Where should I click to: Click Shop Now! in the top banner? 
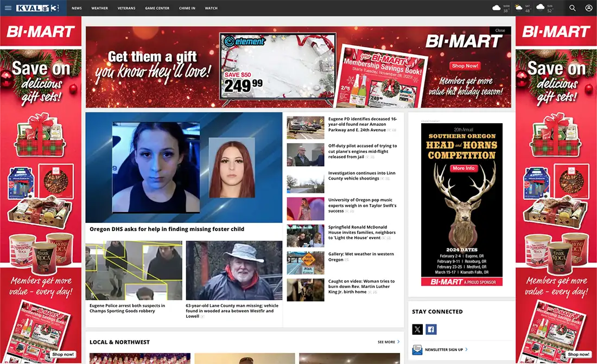coord(465,66)
